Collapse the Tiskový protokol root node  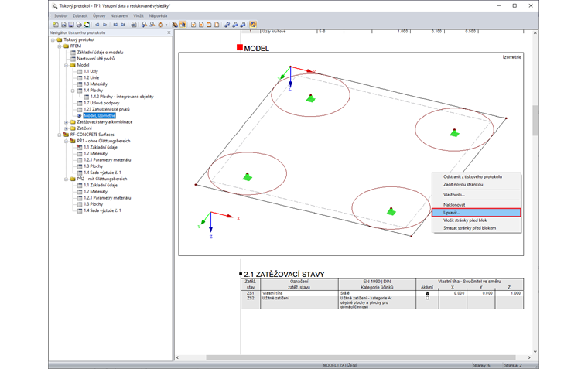(x=53, y=39)
